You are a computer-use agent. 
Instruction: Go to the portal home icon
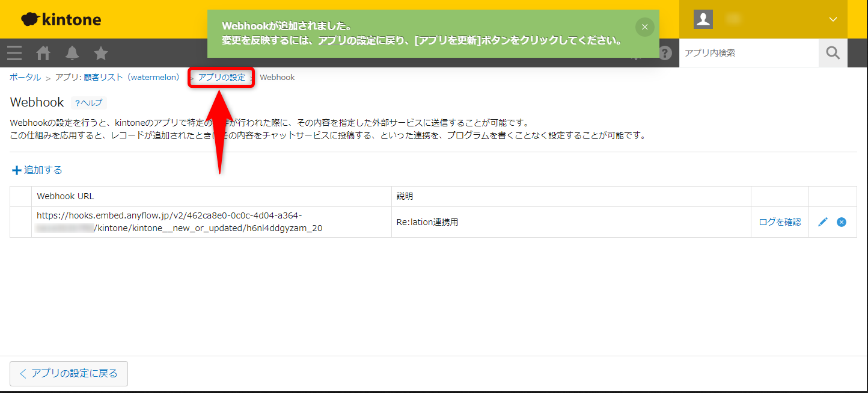click(x=43, y=53)
